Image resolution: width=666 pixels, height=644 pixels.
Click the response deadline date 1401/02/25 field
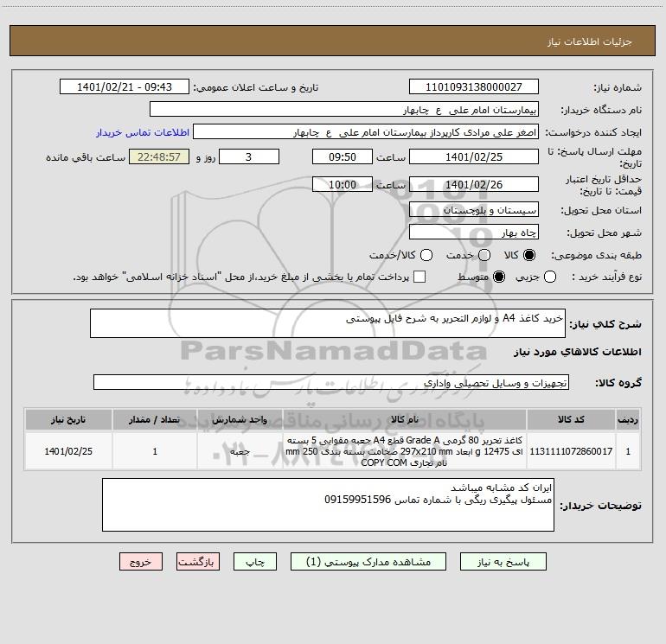474,156
